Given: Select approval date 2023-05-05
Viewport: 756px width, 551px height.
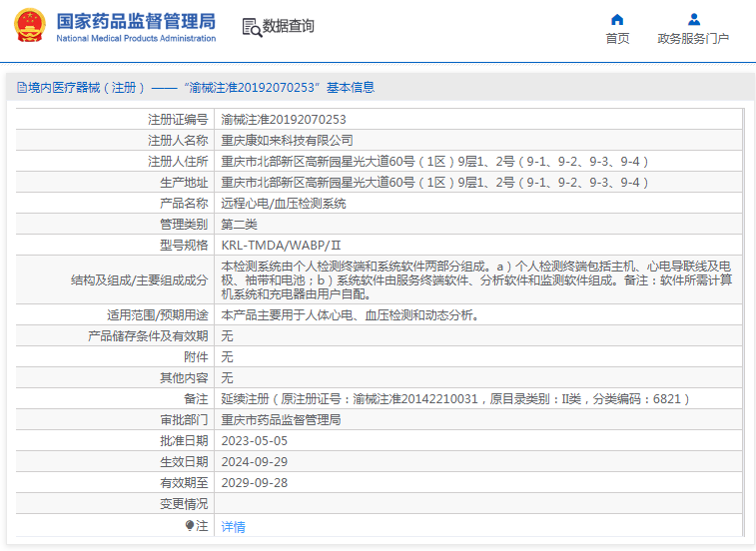Looking at the screenshot, I should coord(254,441).
